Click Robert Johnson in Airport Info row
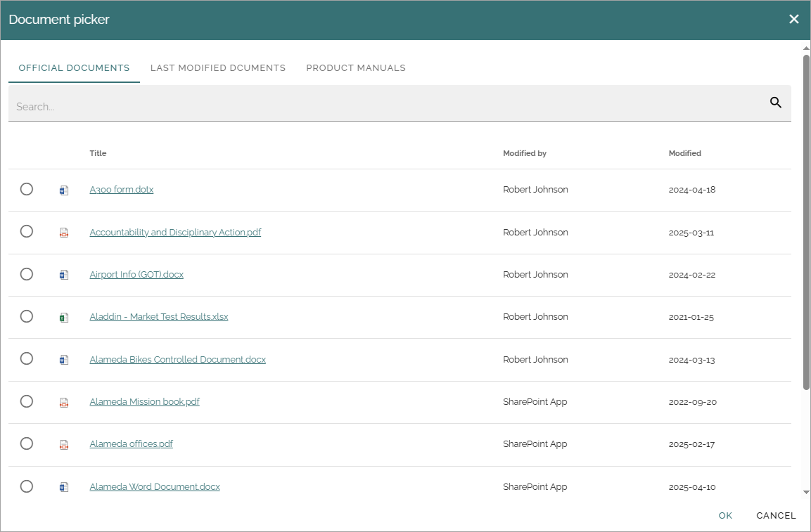The height and width of the screenshot is (532, 811). tap(535, 275)
